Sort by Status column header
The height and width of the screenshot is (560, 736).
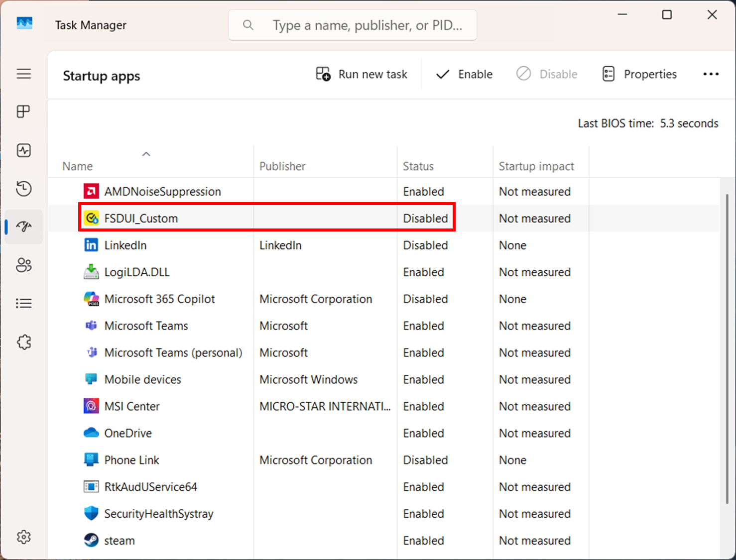[x=418, y=166]
